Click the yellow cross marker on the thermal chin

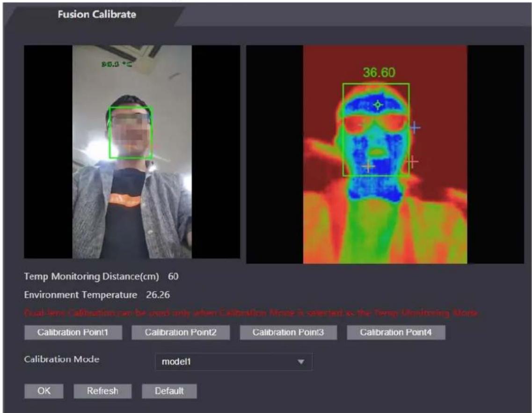(x=368, y=166)
